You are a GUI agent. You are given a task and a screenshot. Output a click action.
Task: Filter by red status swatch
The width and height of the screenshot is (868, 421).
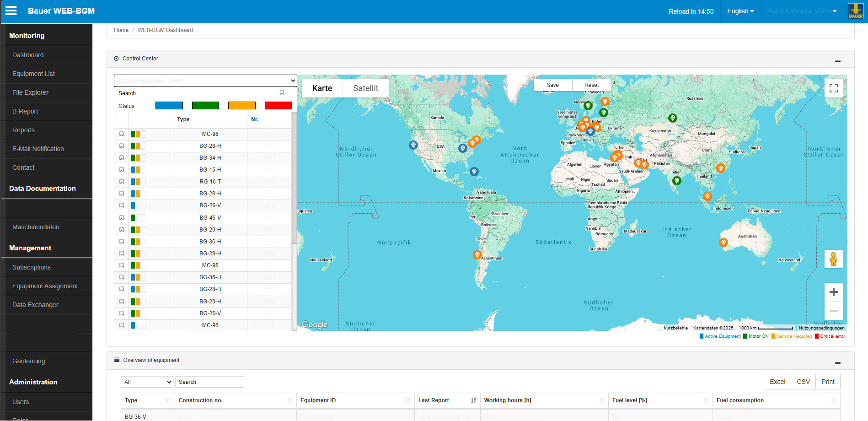click(279, 106)
